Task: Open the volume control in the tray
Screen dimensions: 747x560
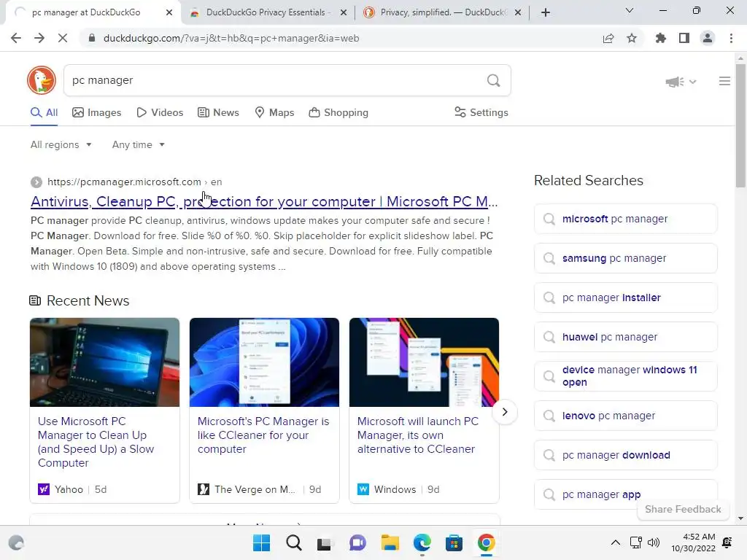Action: coord(654,542)
